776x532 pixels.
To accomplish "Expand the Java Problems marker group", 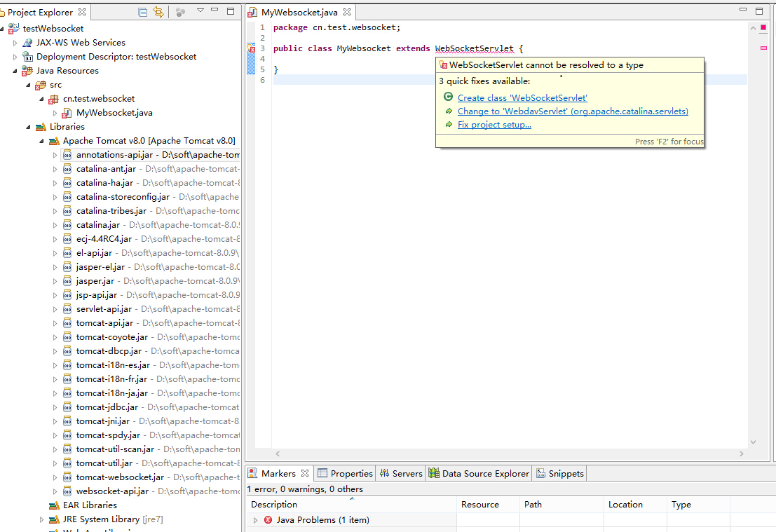I will 255,520.
